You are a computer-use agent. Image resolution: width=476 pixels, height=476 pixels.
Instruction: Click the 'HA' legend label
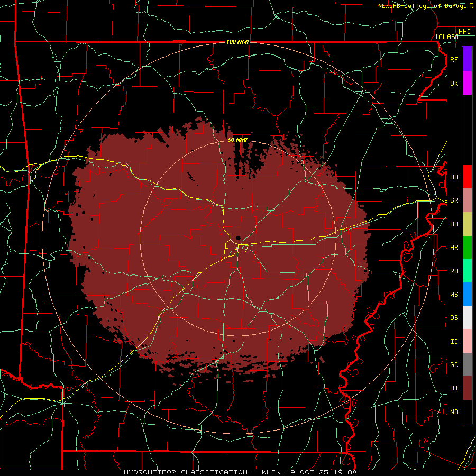point(454,177)
